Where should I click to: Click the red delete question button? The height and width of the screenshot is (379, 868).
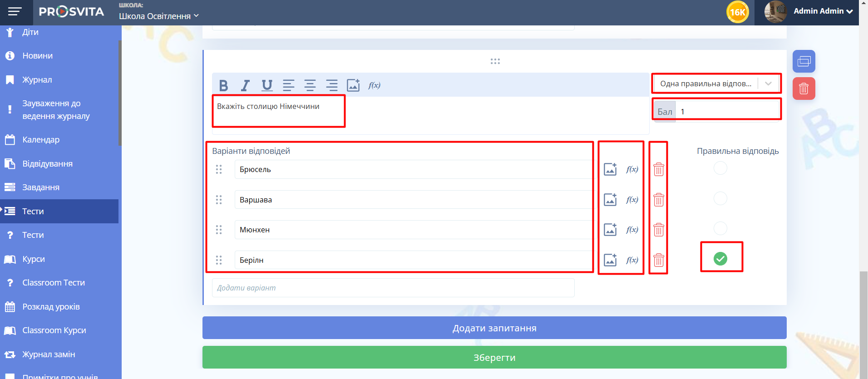804,89
